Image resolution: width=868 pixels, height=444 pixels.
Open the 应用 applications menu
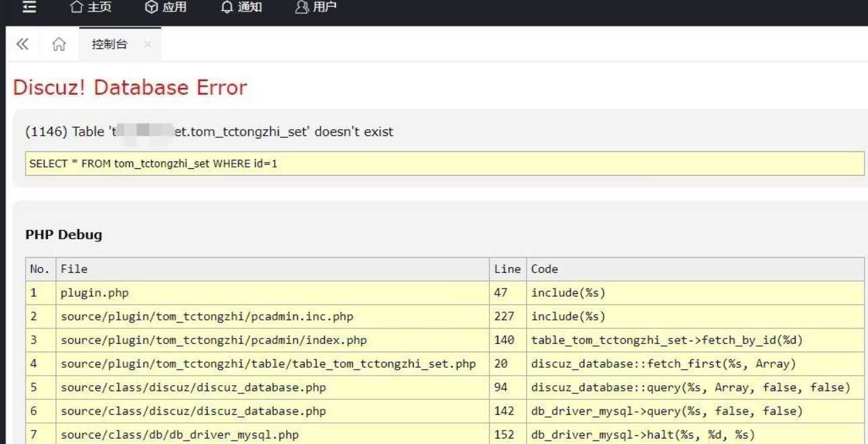(x=166, y=7)
